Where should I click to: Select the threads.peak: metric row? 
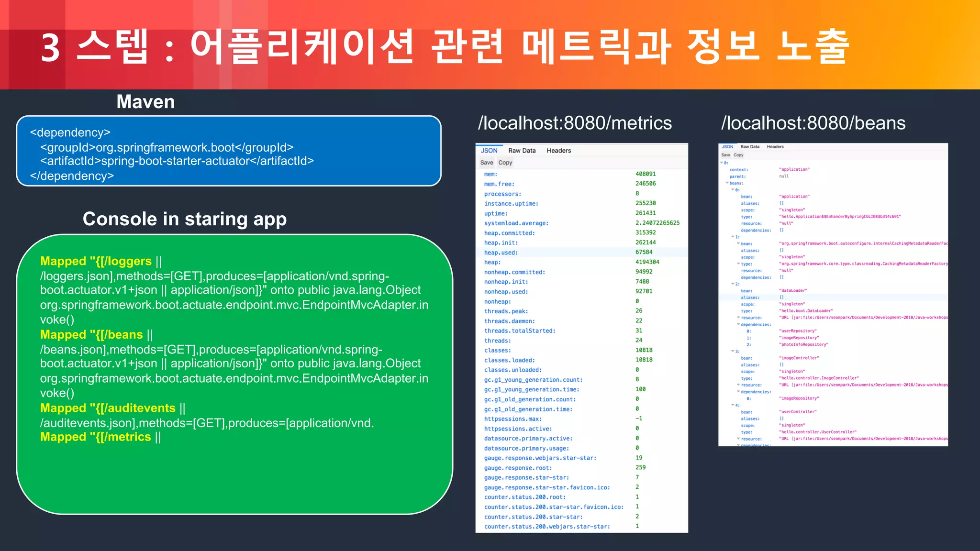pos(581,311)
